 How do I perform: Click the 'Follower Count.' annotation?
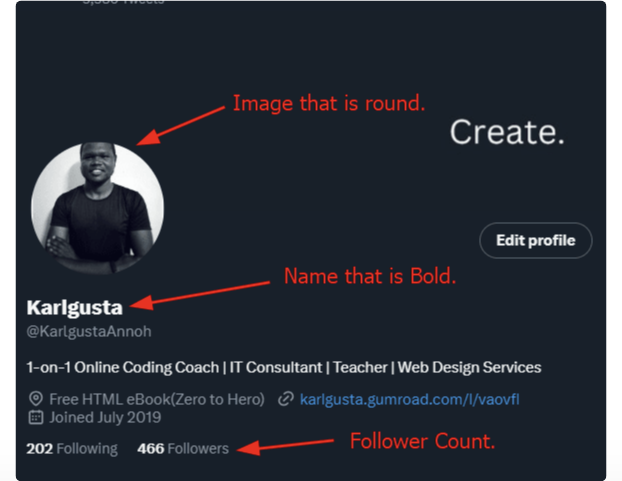coord(422,441)
